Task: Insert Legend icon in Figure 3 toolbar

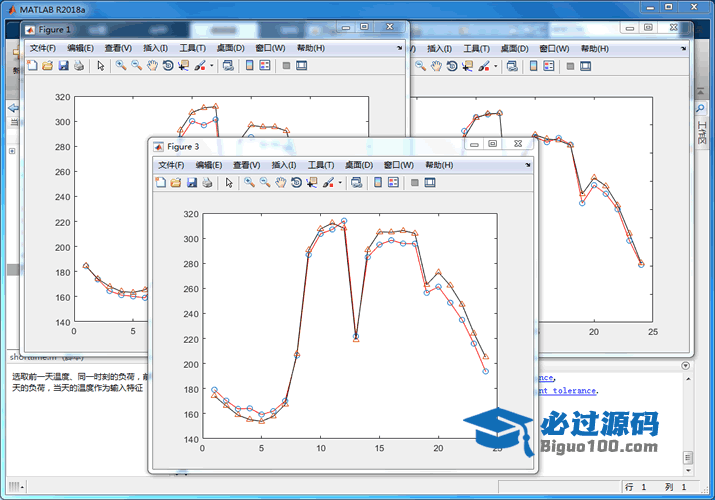Action: coord(394,183)
